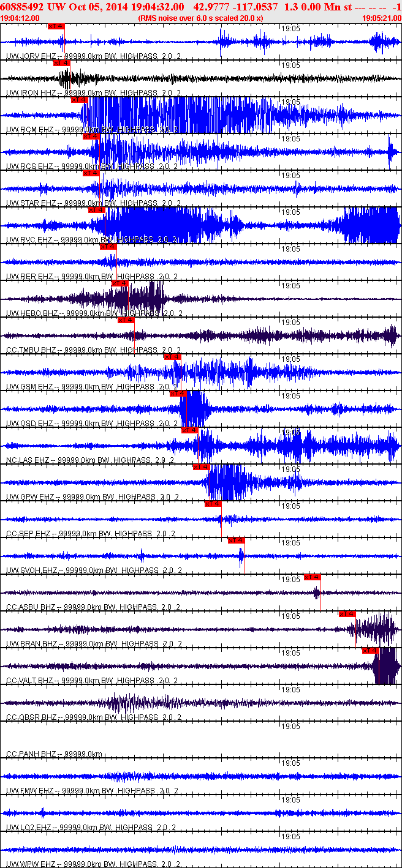Click the 'UW FMW EHZ' station label
Image resolution: width=402 pixels, height=868 pixels.
(x=30, y=791)
